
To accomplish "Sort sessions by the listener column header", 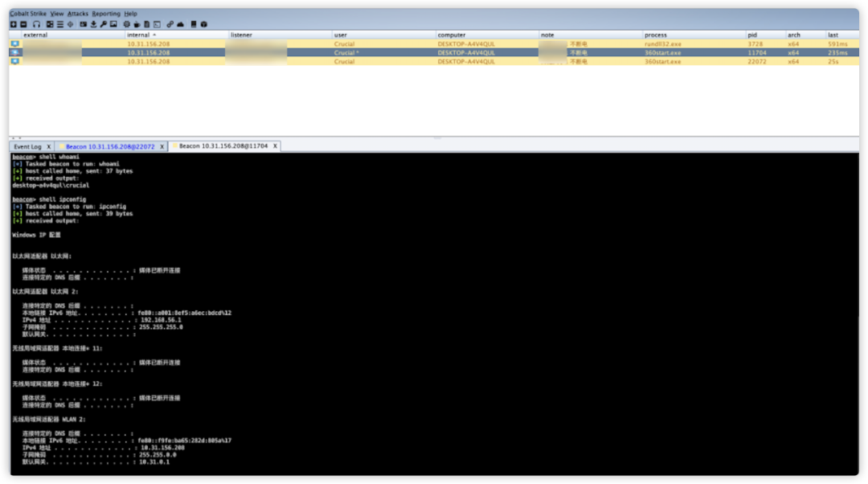I will pyautogui.click(x=280, y=35).
